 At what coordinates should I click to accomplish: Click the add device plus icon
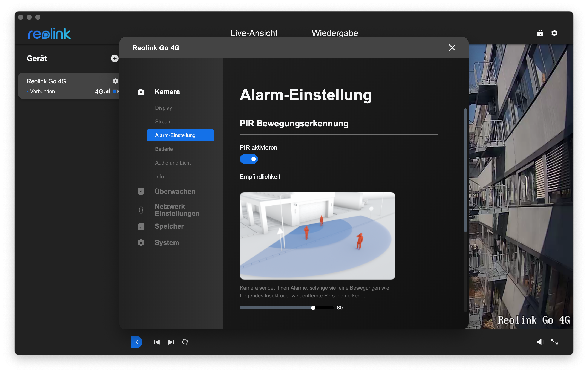coord(115,58)
